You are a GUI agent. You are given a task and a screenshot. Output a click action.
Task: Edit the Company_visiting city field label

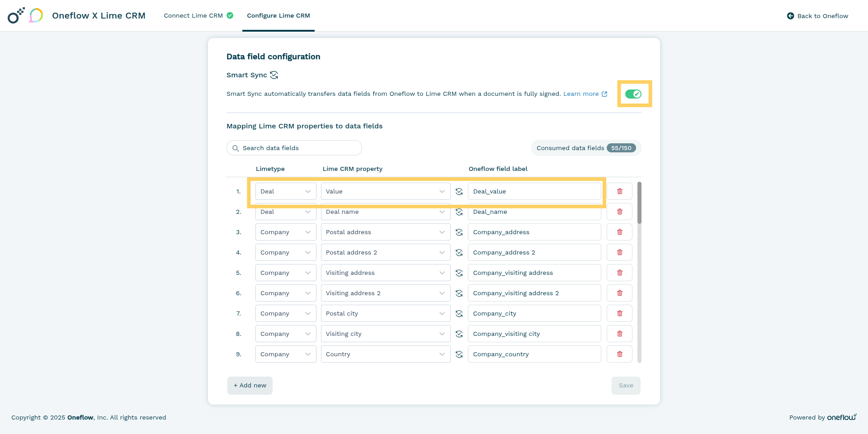(534, 334)
